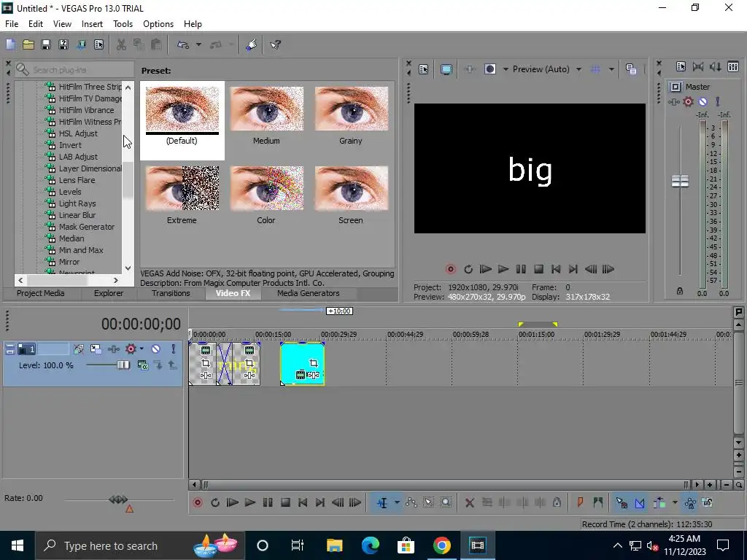The width and height of the screenshot is (747, 560).
Task: Mute the Master bus
Action: click(703, 101)
